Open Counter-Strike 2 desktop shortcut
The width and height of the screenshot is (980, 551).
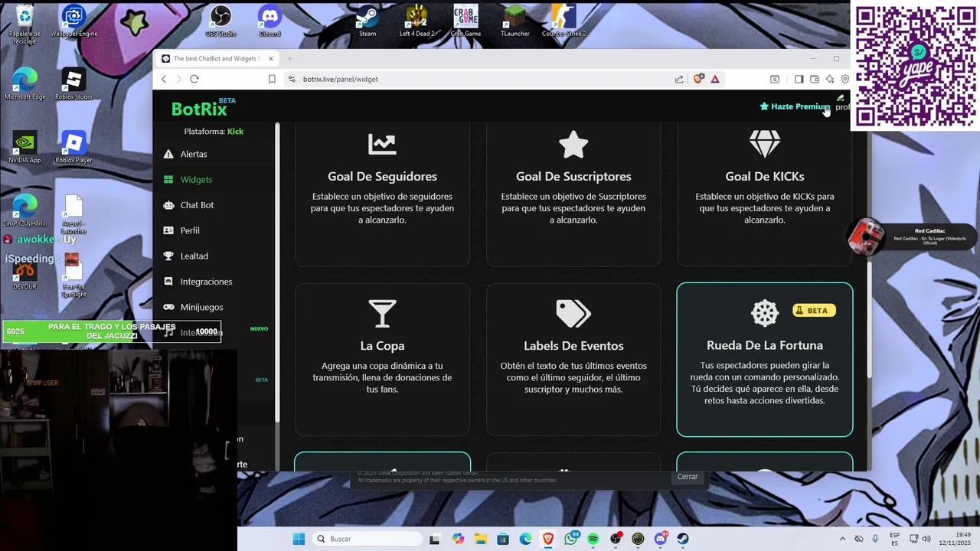point(563,21)
